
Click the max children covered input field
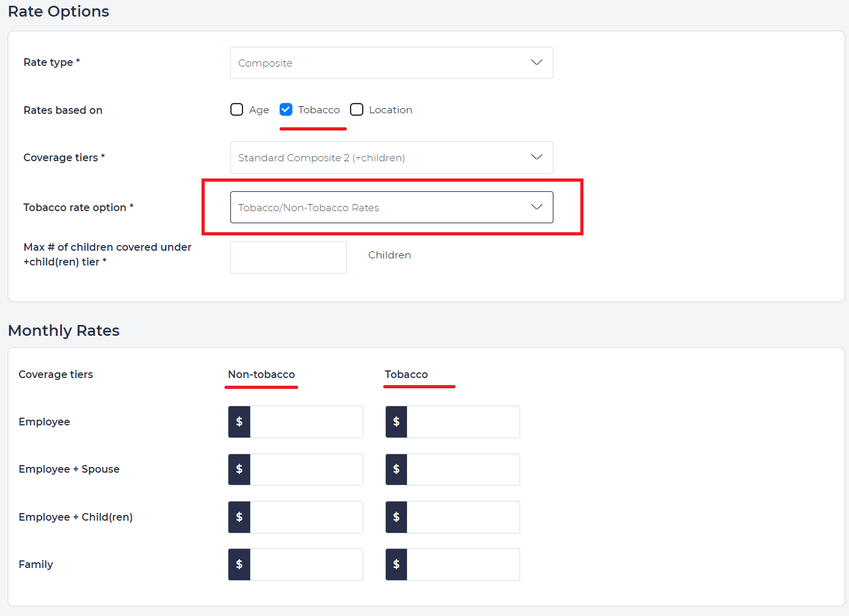288,257
